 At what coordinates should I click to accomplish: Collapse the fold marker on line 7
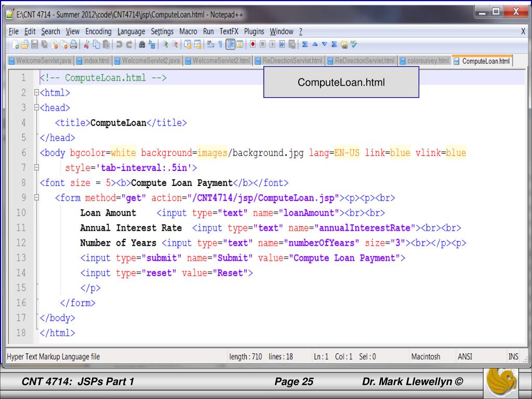point(36,167)
